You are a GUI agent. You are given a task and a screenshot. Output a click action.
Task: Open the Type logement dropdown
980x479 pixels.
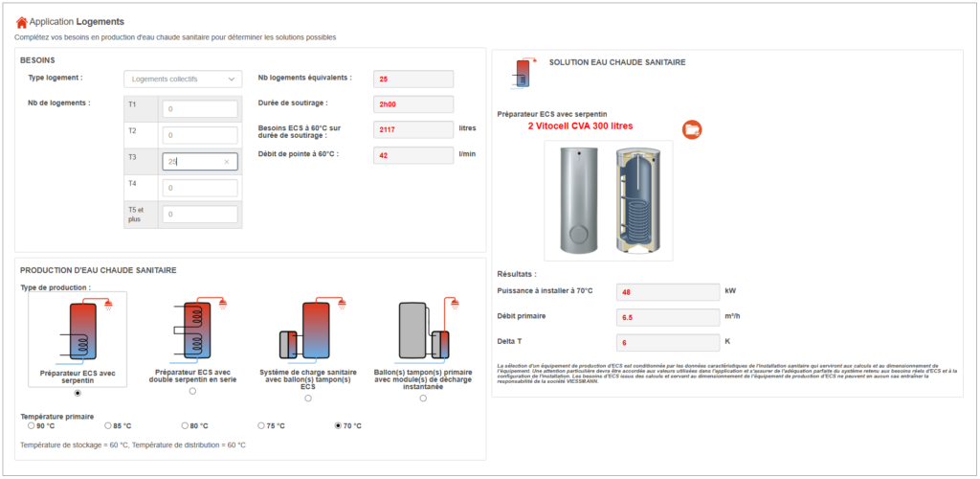click(x=182, y=79)
